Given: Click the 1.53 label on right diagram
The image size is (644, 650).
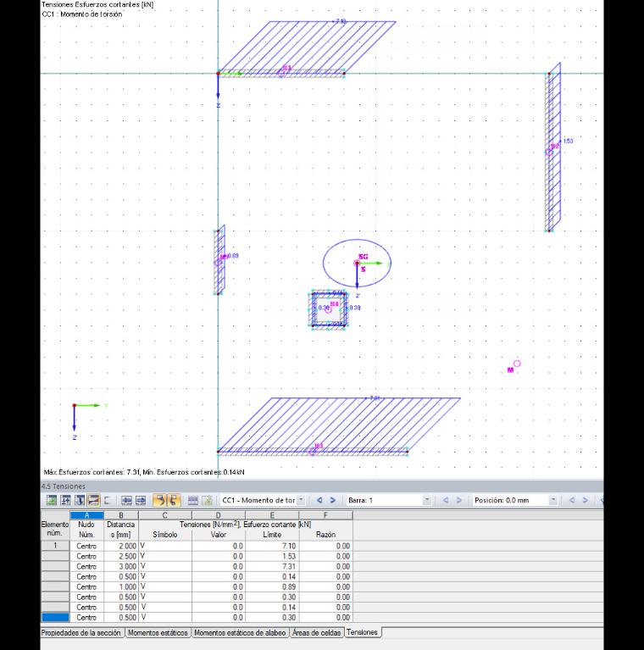Looking at the screenshot, I should (x=568, y=141).
